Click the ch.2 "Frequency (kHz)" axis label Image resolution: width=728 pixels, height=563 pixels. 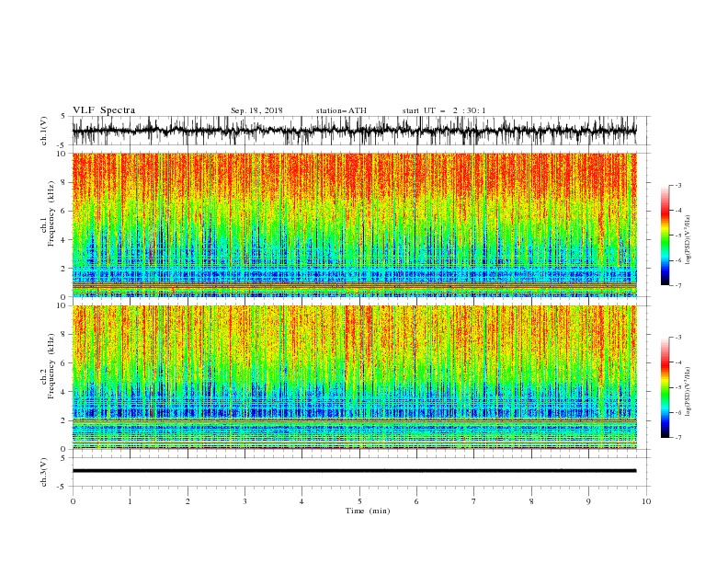(x=51, y=366)
